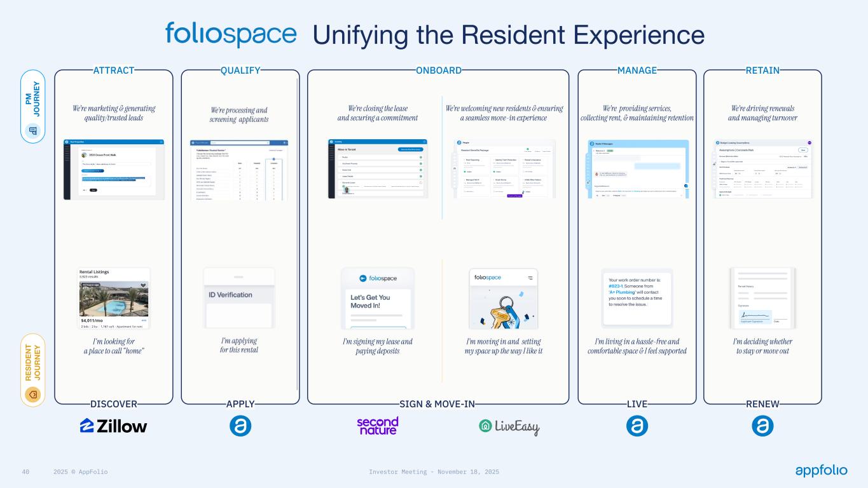Screen dimensions: 868x488
Task: Select the QUALIFY stage heading
Action: pos(240,71)
